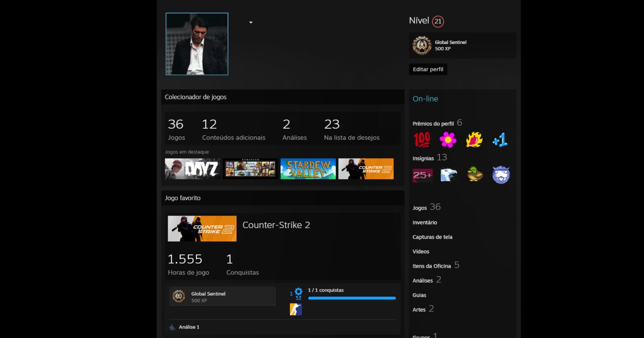Click the 1 Conquistas stat
This screenshot has width=644, height=338.
pos(242,265)
